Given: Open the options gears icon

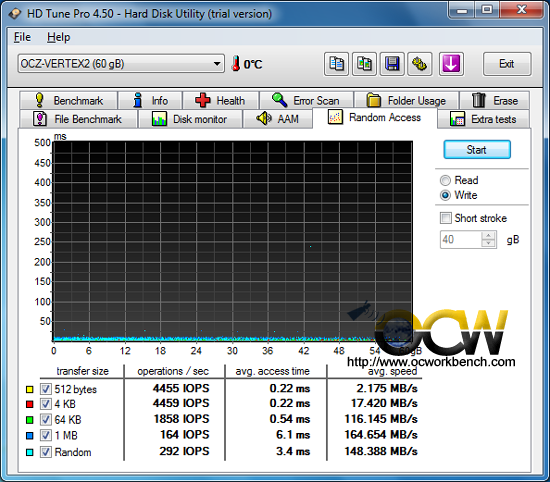Looking at the screenshot, I should [x=420, y=64].
